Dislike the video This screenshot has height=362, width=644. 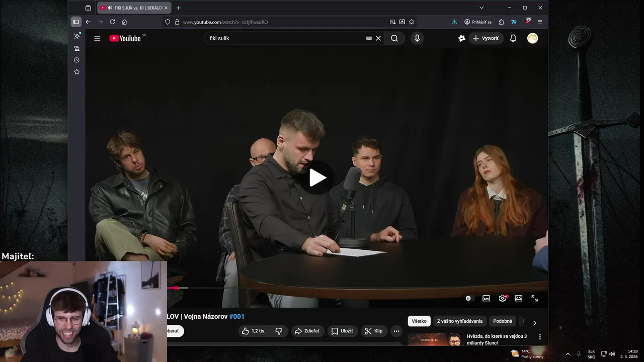(279, 331)
